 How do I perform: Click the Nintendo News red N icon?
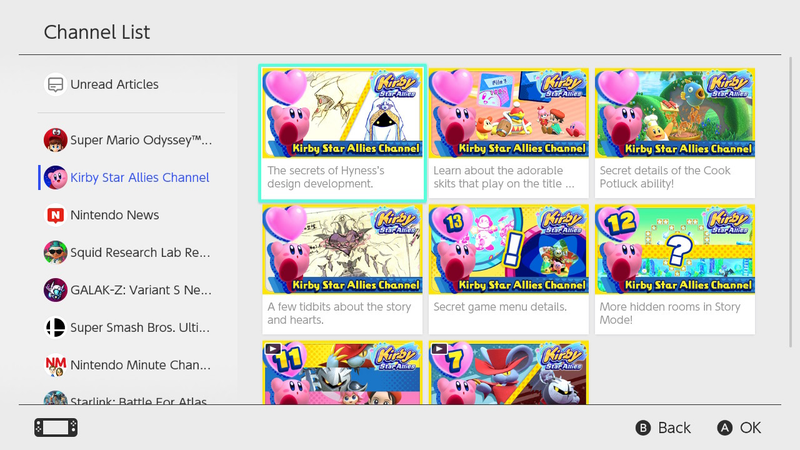pyautogui.click(x=55, y=215)
